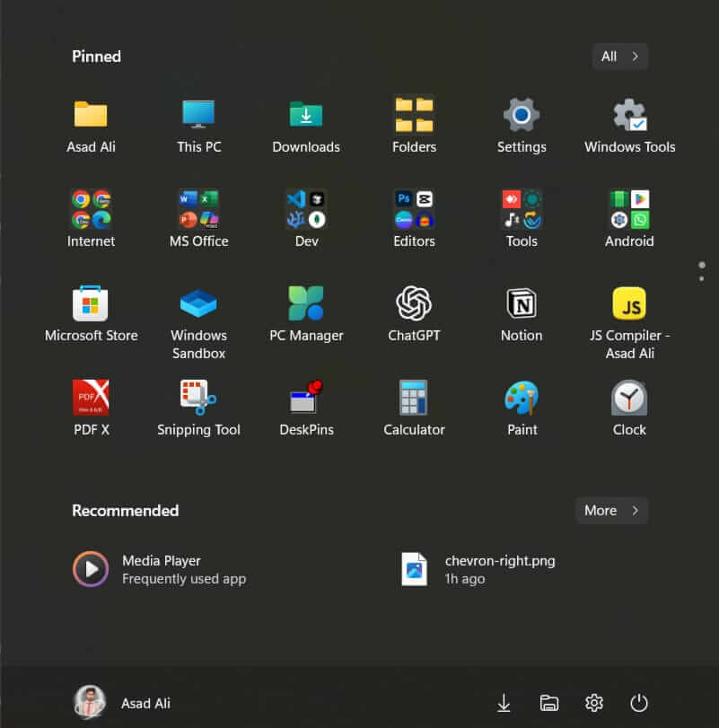Open the recommended Media Player app
Viewport: 719px width, 728px height.
pyautogui.click(x=160, y=569)
